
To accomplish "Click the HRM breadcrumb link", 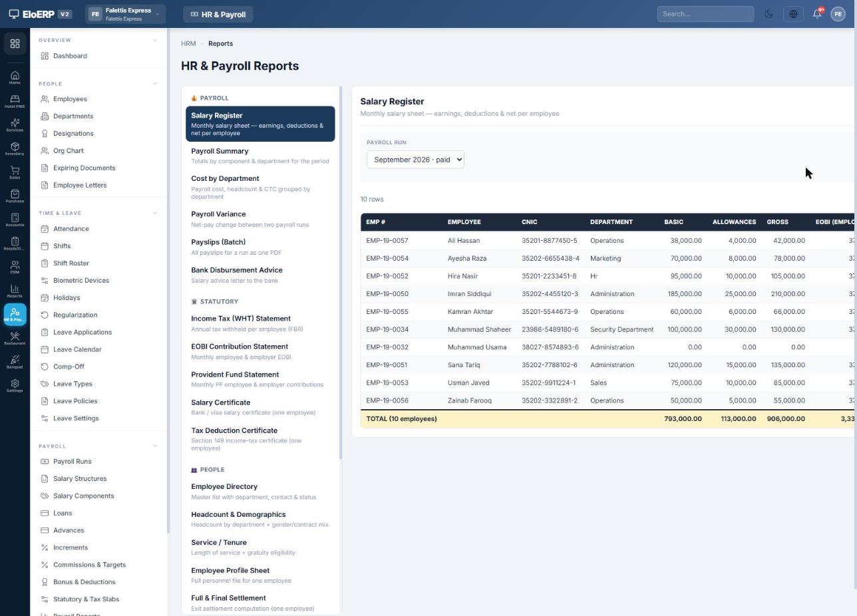I will pos(188,44).
